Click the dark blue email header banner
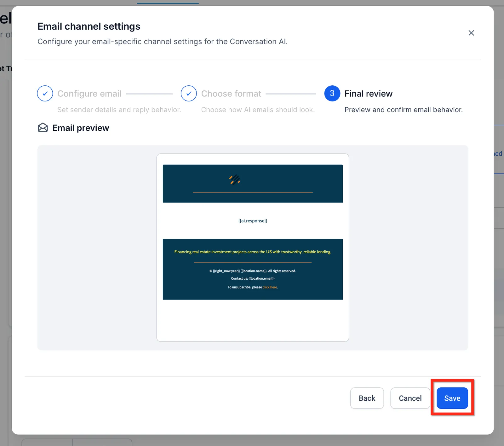 point(253,184)
